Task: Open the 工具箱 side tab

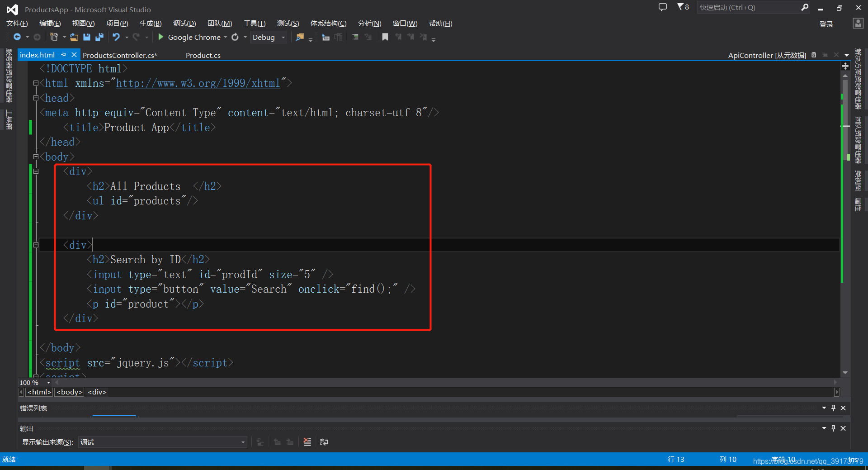Action: click(x=9, y=119)
